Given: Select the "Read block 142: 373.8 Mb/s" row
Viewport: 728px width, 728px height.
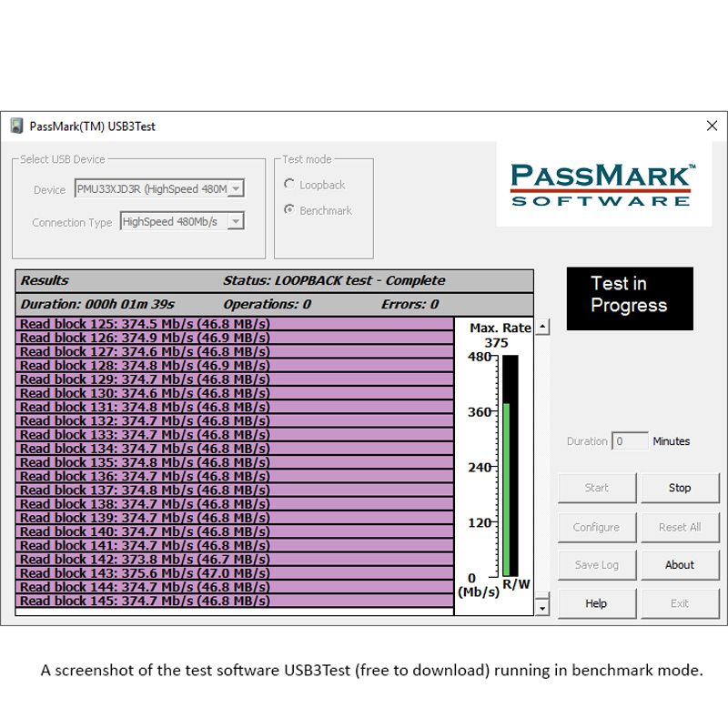Looking at the screenshot, I should 235,560.
